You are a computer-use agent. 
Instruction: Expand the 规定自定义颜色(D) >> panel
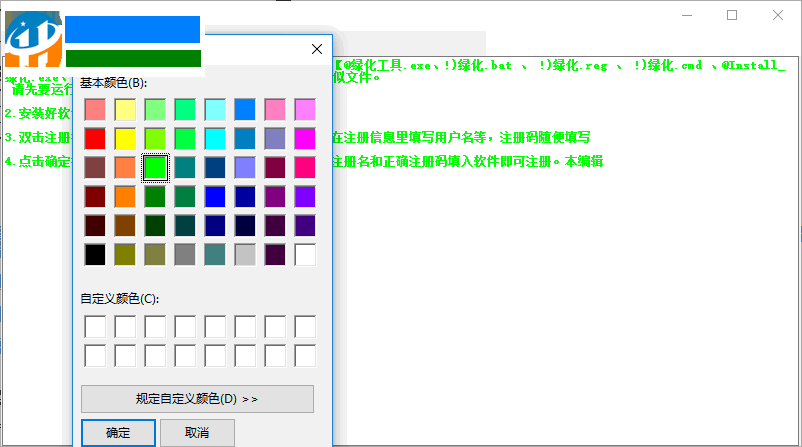(197, 399)
